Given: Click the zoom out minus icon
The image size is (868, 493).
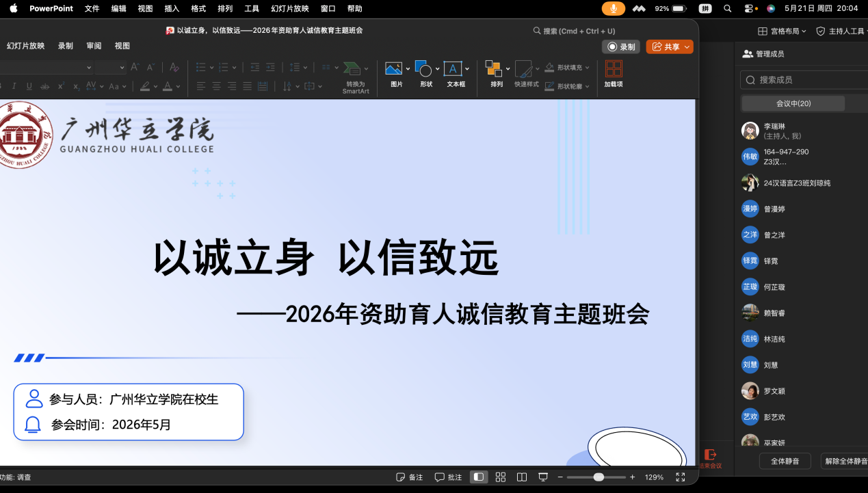Looking at the screenshot, I should [560, 477].
